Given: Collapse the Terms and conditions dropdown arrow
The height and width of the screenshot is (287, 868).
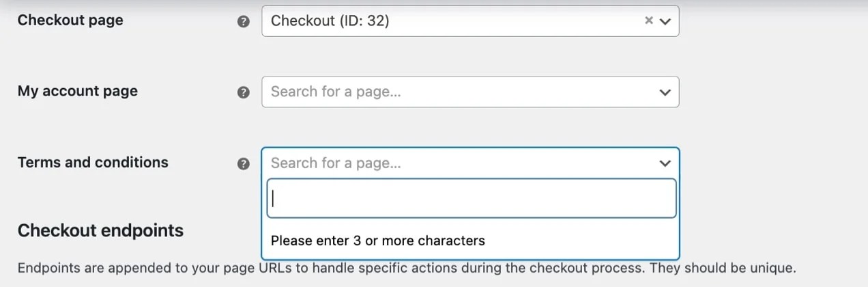Looking at the screenshot, I should pos(666,163).
